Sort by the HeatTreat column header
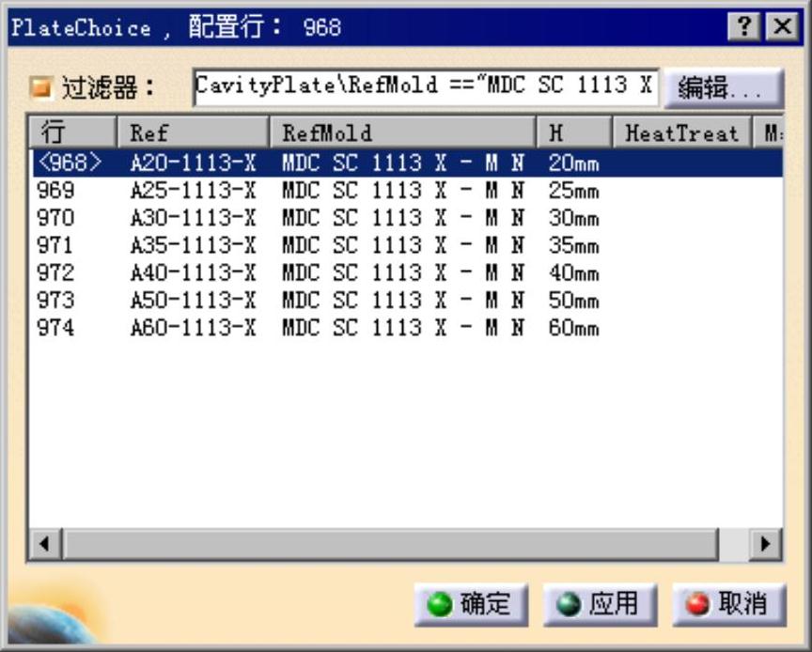The image size is (812, 652). click(682, 132)
